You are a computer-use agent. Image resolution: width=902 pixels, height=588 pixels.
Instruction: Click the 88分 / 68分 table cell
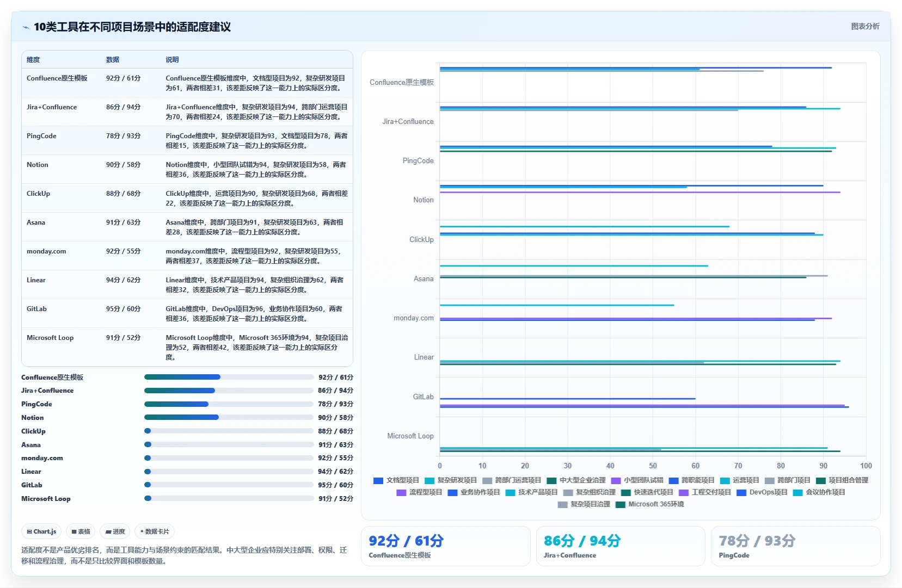click(x=124, y=194)
